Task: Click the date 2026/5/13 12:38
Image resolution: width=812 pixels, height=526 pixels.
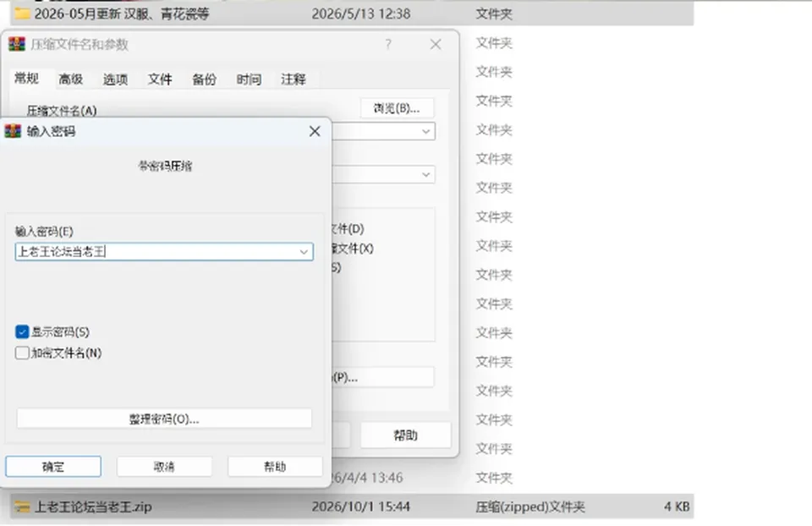Action: coord(361,14)
